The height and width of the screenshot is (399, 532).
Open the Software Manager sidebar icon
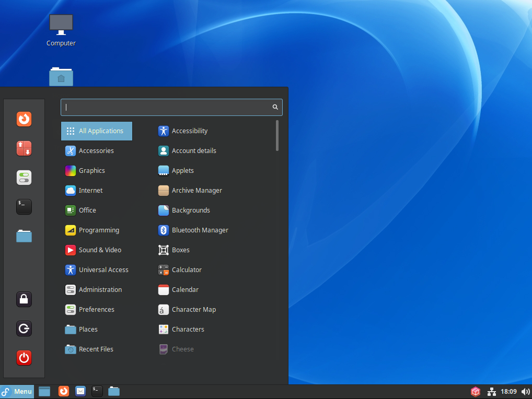[x=24, y=148]
